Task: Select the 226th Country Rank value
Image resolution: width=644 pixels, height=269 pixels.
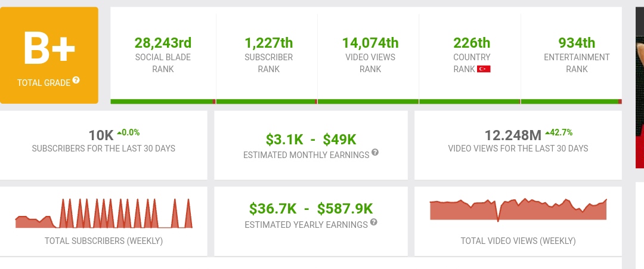Action: 472,43
